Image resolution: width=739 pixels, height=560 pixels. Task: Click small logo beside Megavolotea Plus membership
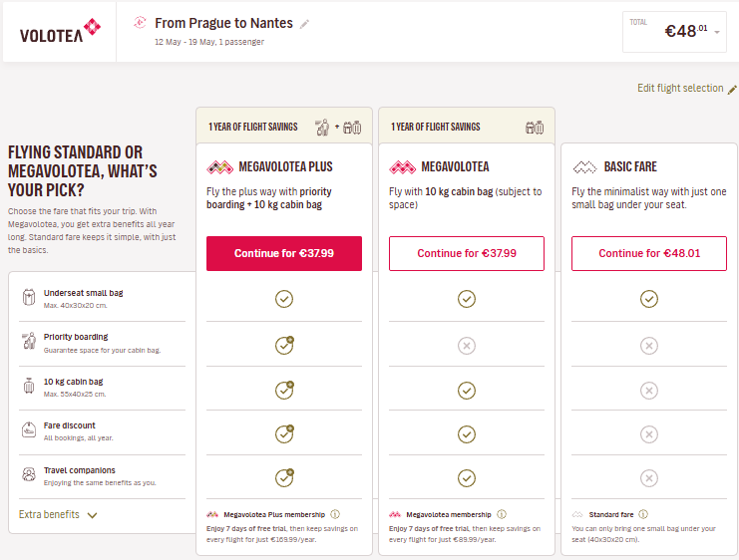click(212, 514)
